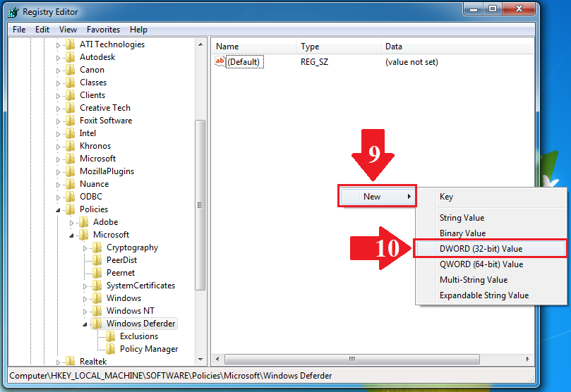Expand the Realtek key
Viewport: 571px width, 392px height.
[x=58, y=362]
